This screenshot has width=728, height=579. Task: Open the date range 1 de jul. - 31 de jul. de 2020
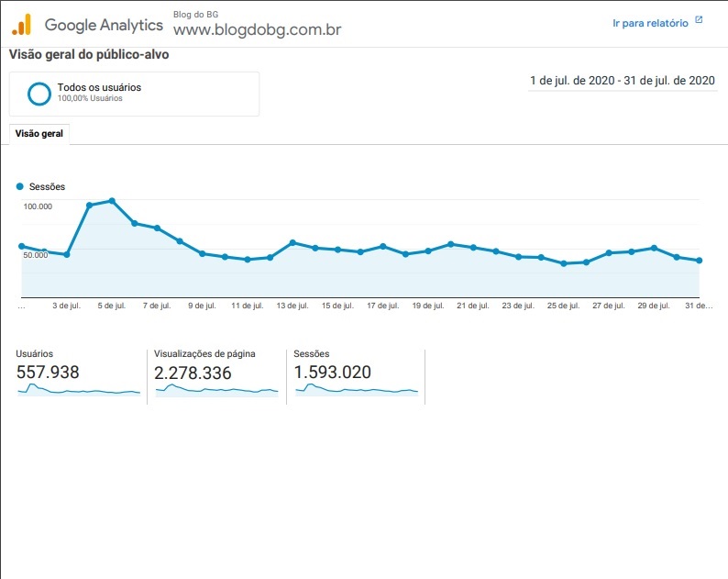pyautogui.click(x=623, y=81)
